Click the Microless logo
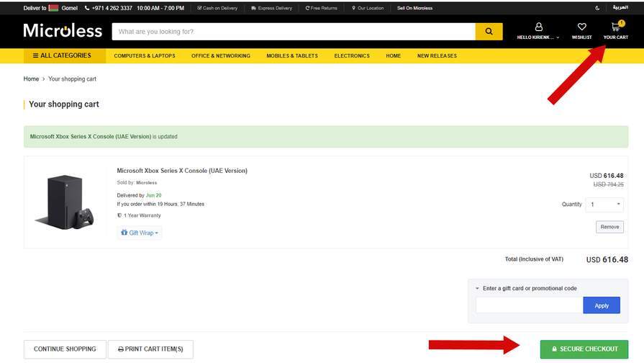The image size is (644, 363). pos(63,31)
